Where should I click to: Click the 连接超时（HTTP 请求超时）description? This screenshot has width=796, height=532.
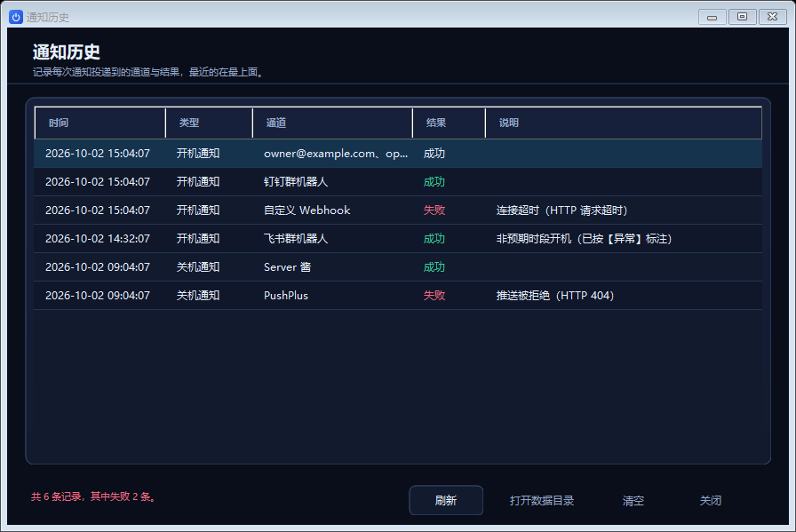coord(562,210)
